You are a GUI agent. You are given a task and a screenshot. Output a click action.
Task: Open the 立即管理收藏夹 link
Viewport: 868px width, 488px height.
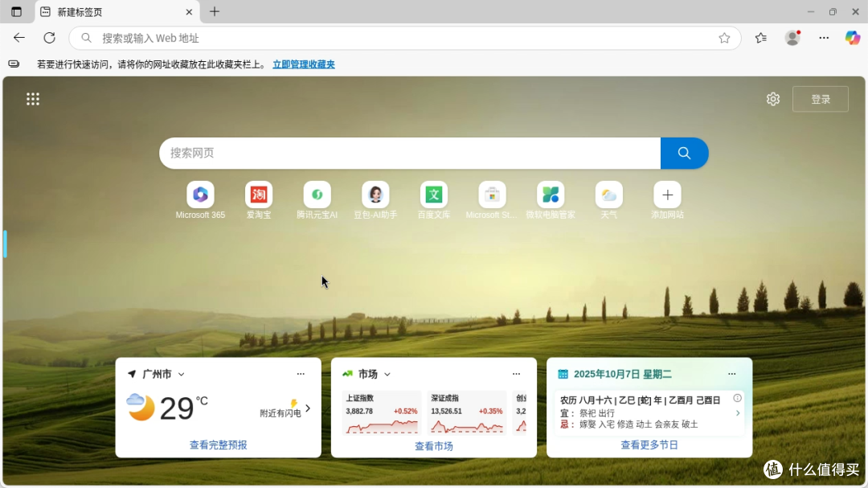pos(303,64)
